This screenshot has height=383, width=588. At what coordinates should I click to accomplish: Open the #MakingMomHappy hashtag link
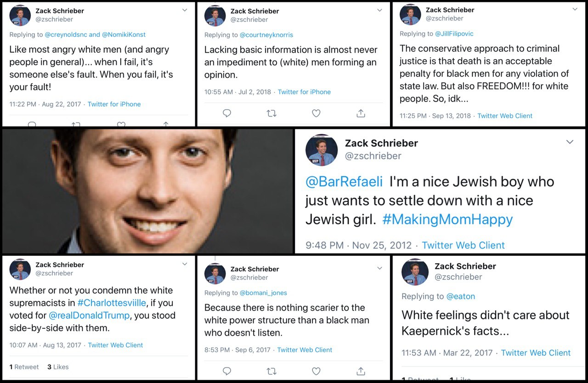(x=447, y=220)
